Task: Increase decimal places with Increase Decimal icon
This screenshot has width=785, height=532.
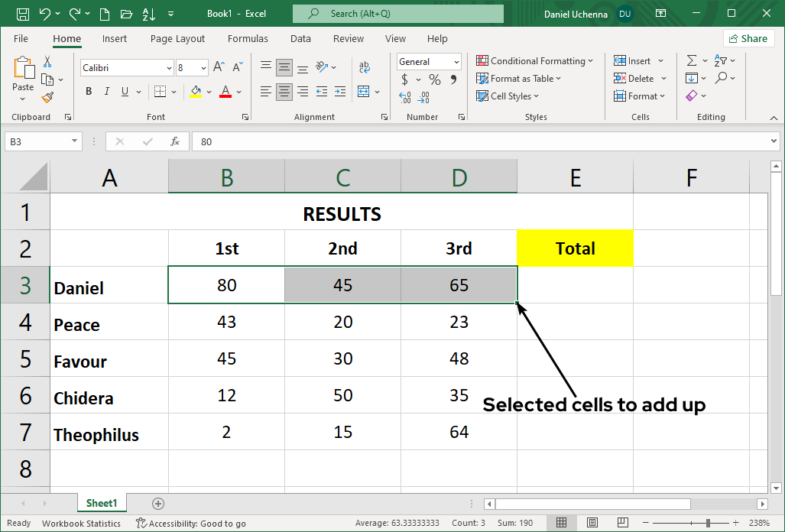Action: [404, 96]
